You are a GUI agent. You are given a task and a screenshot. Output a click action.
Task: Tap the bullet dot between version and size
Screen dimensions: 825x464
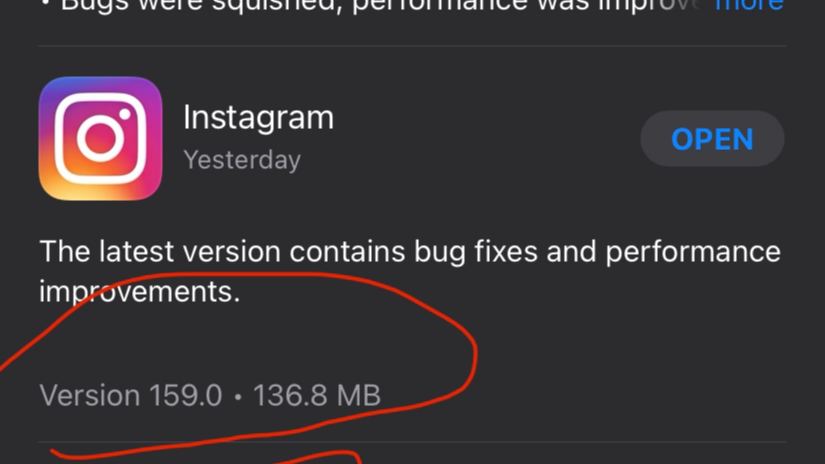tap(238, 396)
